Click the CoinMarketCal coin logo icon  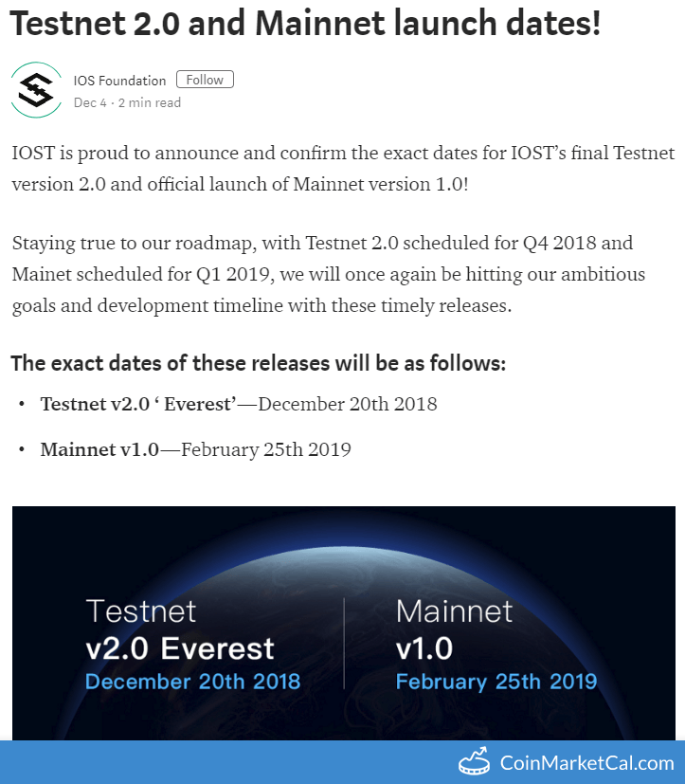pyautogui.click(x=474, y=762)
